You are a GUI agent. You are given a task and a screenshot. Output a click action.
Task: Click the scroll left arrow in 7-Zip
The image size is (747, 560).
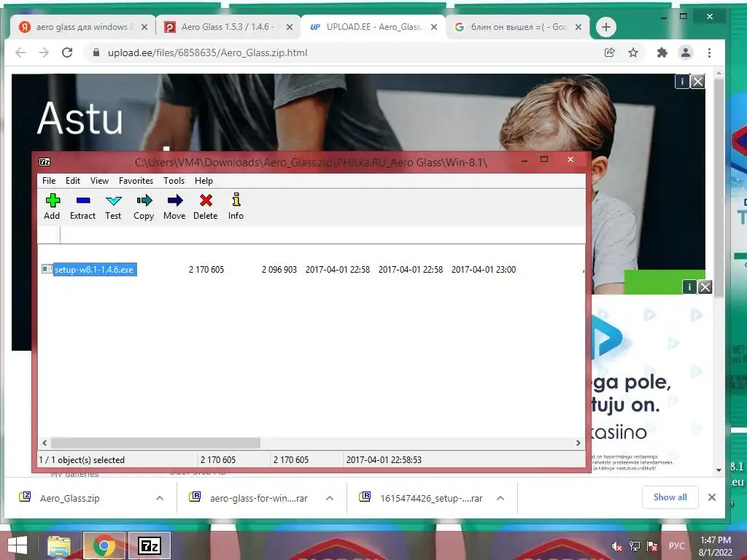click(44, 443)
